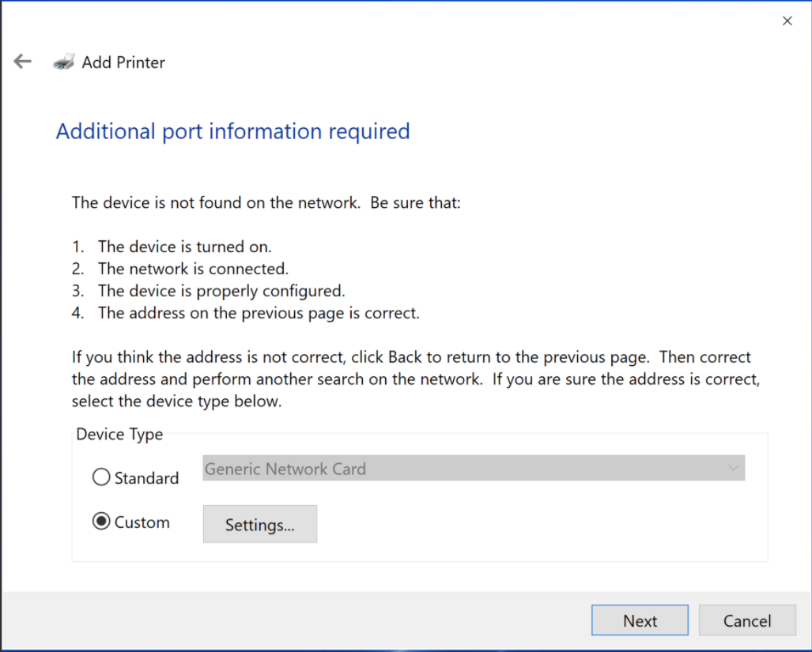Open custom port Settings

[259, 525]
